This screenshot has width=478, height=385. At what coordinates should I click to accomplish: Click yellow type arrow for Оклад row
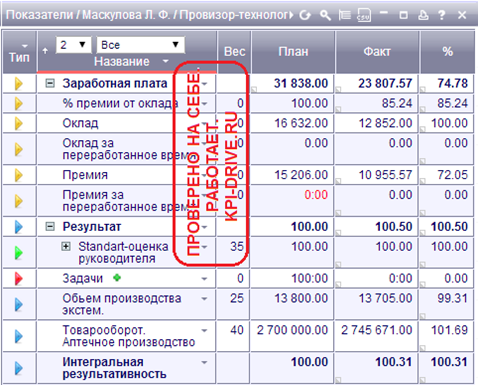[x=19, y=124]
